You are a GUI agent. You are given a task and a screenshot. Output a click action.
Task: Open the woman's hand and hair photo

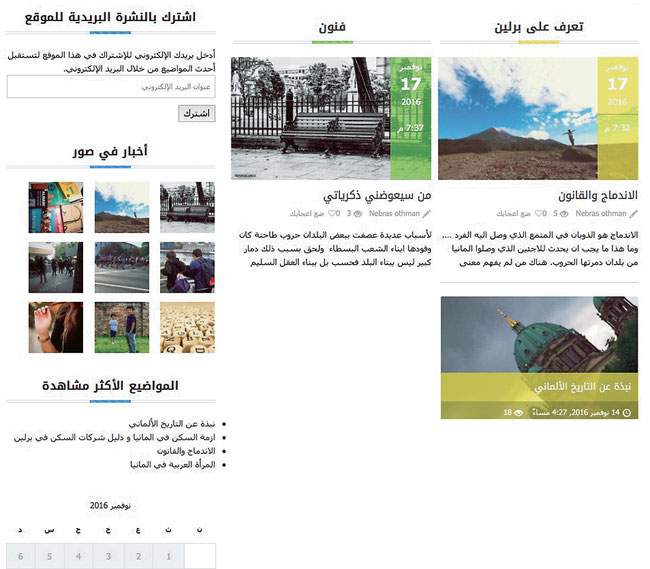point(56,327)
